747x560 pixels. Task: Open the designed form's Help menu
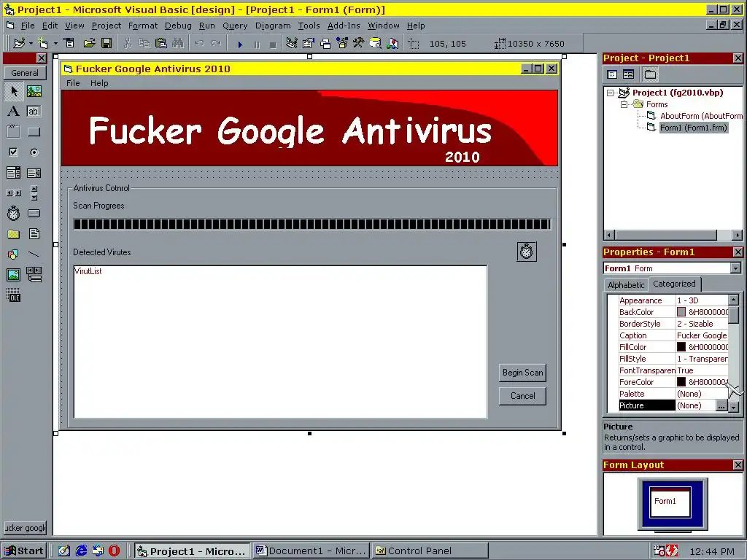point(99,83)
